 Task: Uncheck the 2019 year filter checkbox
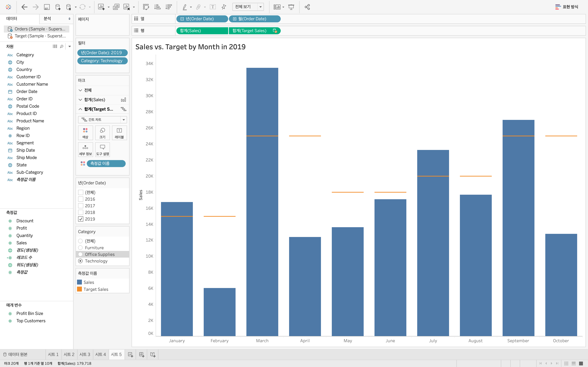click(x=81, y=219)
